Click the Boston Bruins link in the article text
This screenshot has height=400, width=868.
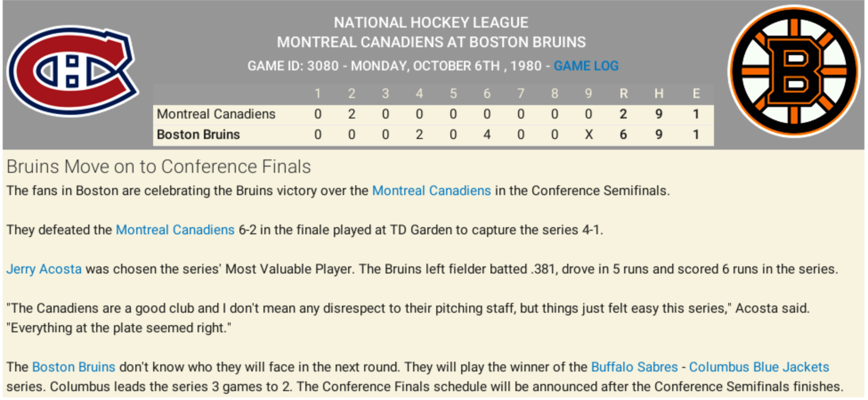(x=73, y=367)
